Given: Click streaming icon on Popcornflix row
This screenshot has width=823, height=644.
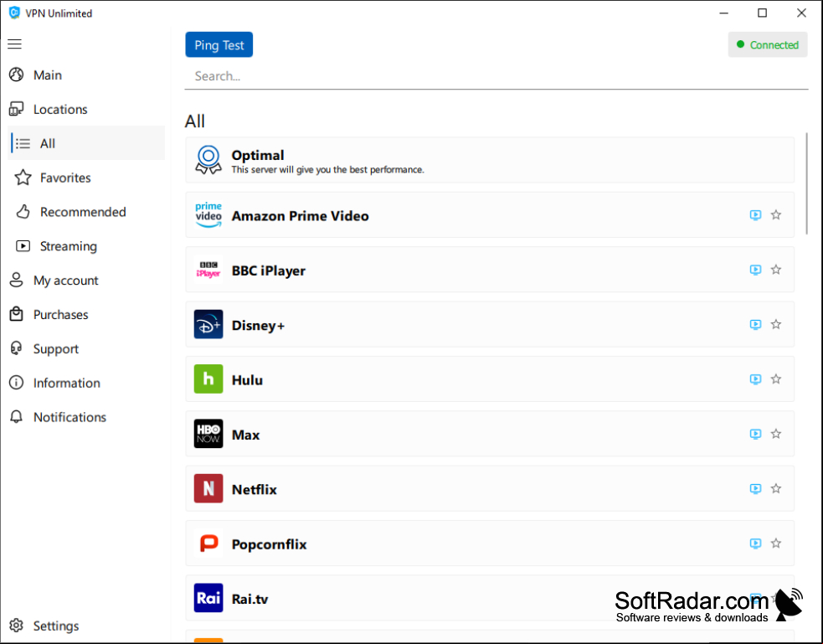Looking at the screenshot, I should [x=755, y=544].
